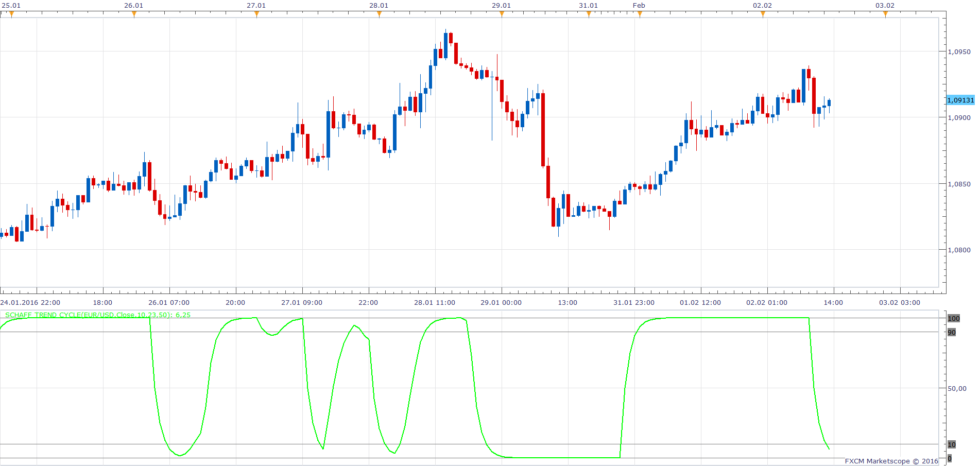This screenshot has width=980, height=466.
Task: Click the 26.01 07:00 time label
Action: click(169, 302)
